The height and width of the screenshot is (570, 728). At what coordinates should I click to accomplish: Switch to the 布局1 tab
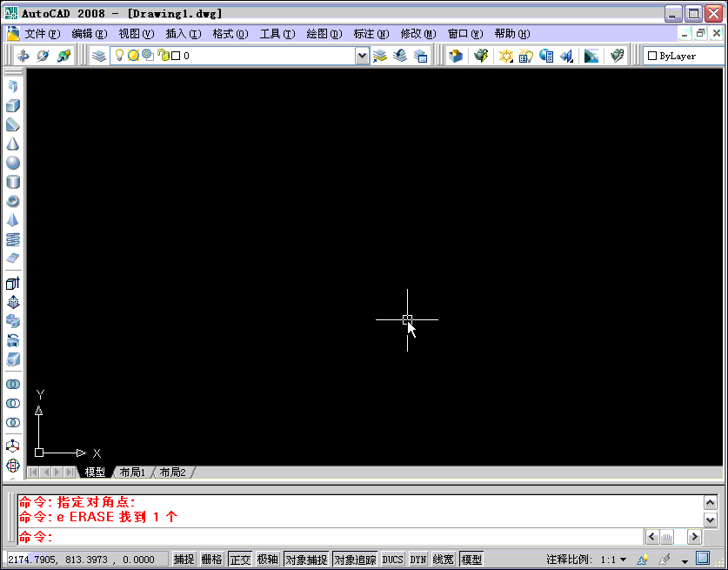click(132, 472)
